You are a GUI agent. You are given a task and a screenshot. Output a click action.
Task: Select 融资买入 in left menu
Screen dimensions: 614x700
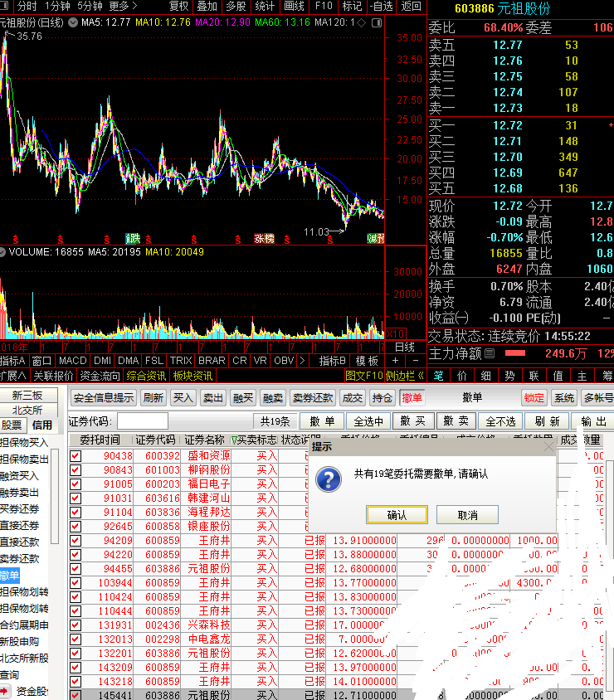pos(20,476)
